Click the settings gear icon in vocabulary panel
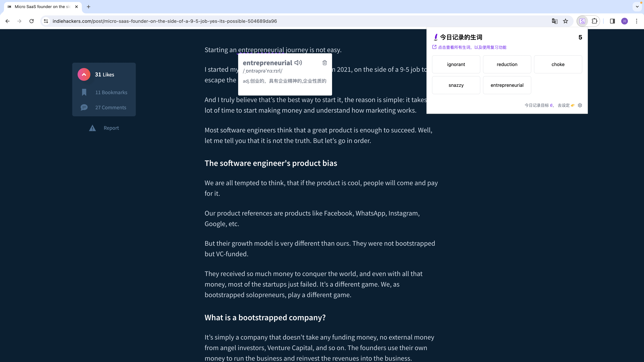 point(580,105)
